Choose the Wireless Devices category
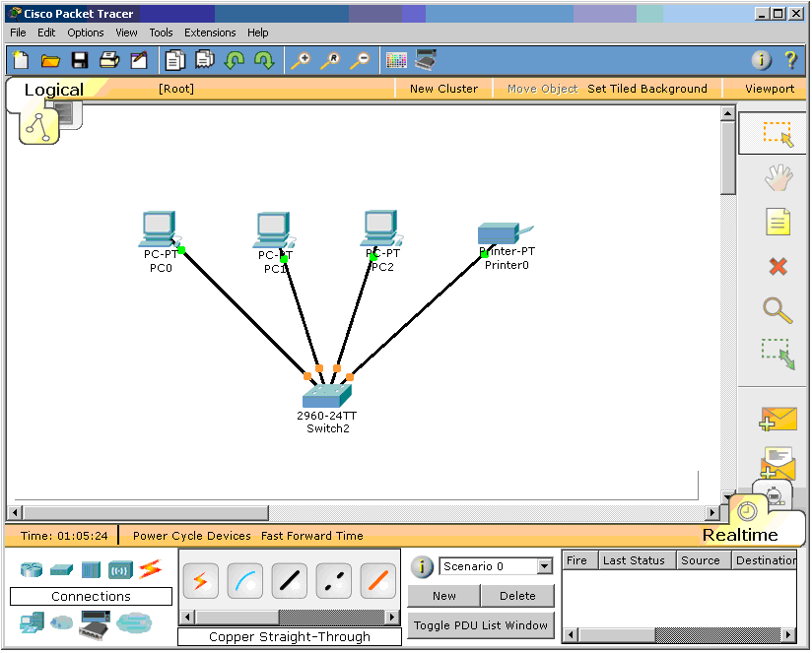The height and width of the screenshot is (653, 812). point(120,570)
